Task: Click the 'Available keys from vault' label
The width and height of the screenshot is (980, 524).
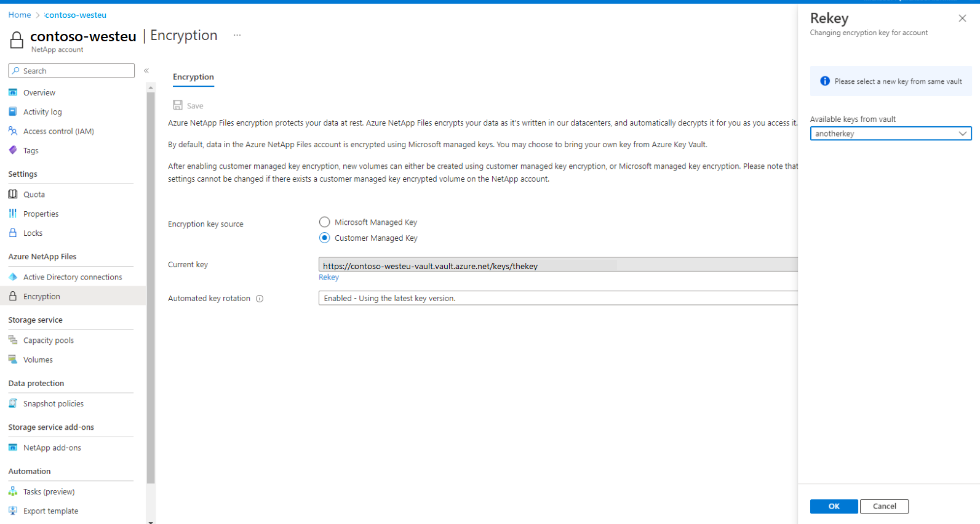Action: pos(853,119)
